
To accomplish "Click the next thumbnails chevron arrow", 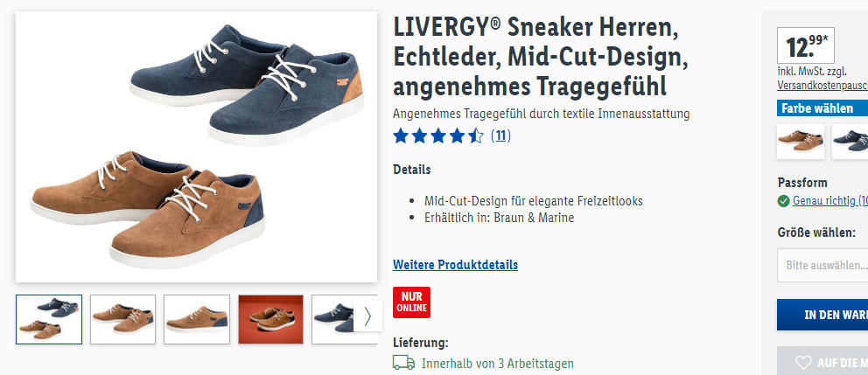I will coord(367,316).
